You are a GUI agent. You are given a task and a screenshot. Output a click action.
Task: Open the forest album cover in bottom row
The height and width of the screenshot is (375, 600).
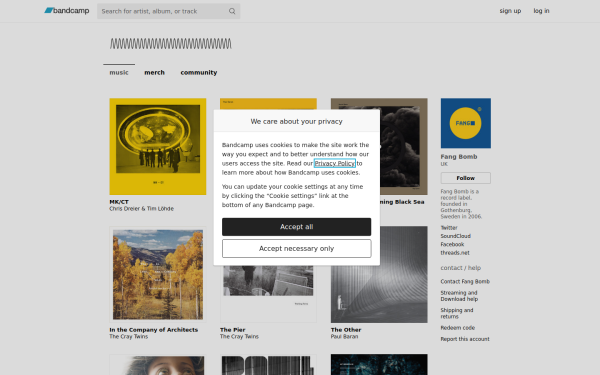(379, 364)
